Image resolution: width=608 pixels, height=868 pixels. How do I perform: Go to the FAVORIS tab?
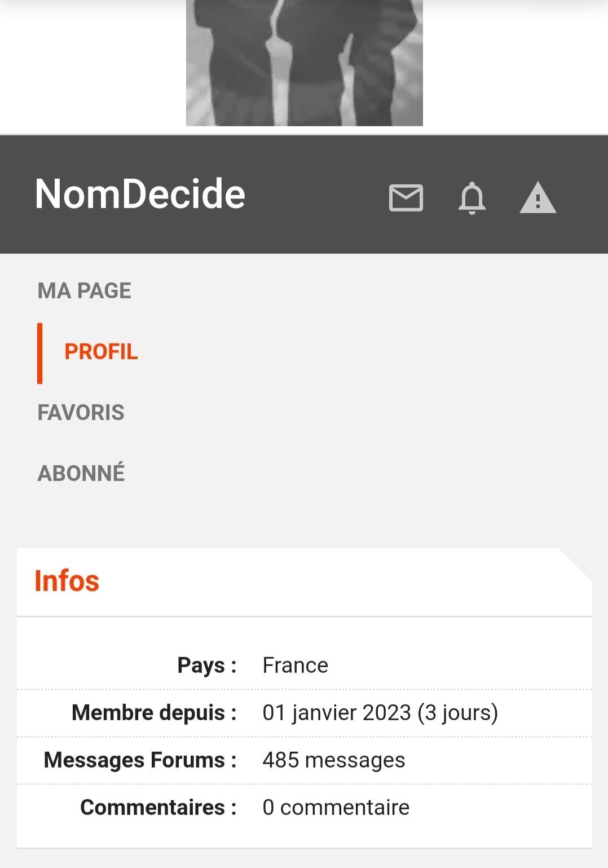pyautogui.click(x=81, y=413)
